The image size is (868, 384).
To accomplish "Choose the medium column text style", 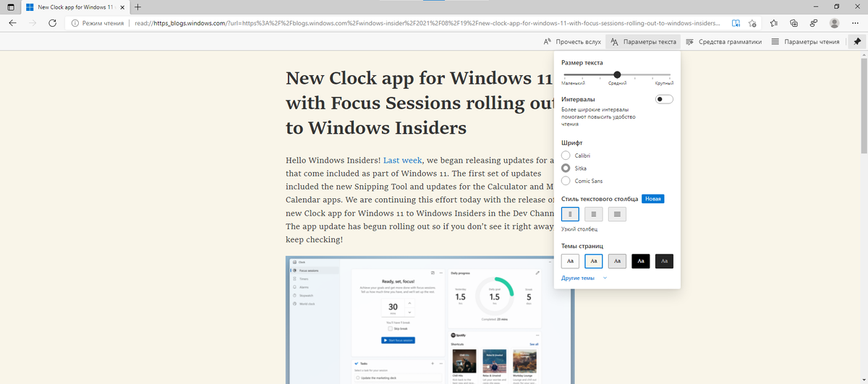I will (x=593, y=214).
